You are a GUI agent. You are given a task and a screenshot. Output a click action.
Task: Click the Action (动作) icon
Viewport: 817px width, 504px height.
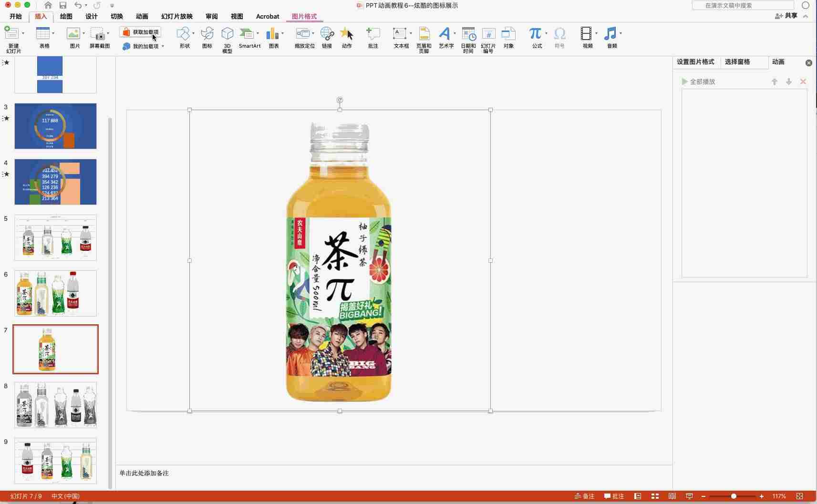347,33
